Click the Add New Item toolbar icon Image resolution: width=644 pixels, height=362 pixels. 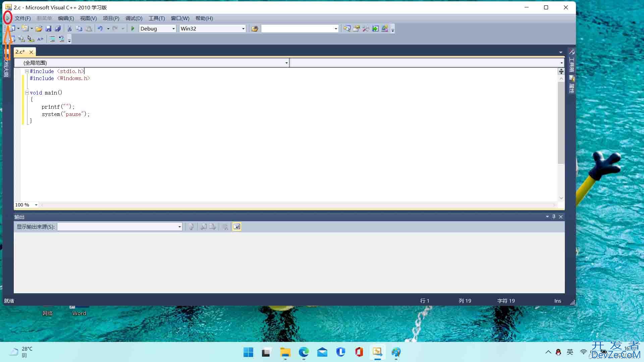coord(25,28)
